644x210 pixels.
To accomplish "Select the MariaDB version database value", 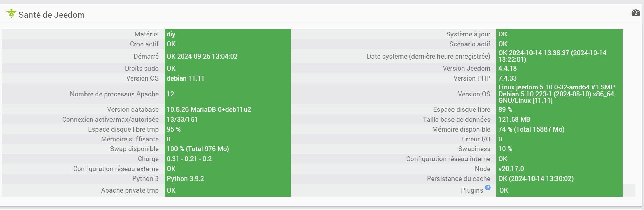I will click(209, 109).
